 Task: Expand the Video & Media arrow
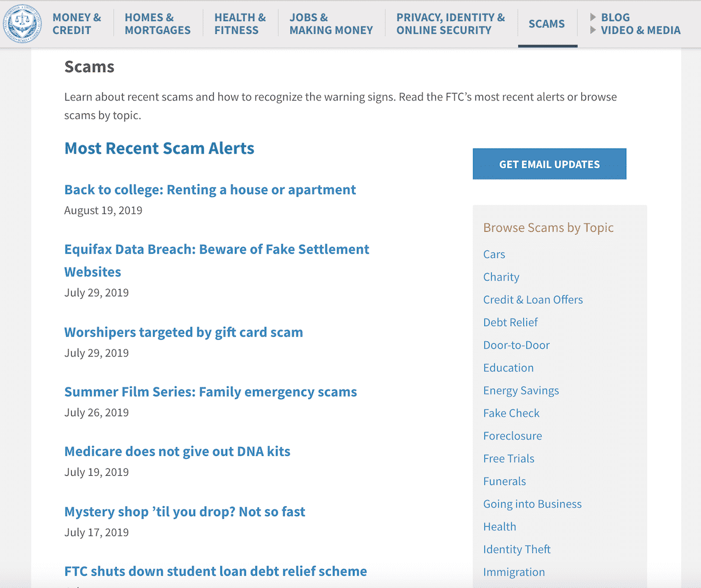[x=593, y=30]
